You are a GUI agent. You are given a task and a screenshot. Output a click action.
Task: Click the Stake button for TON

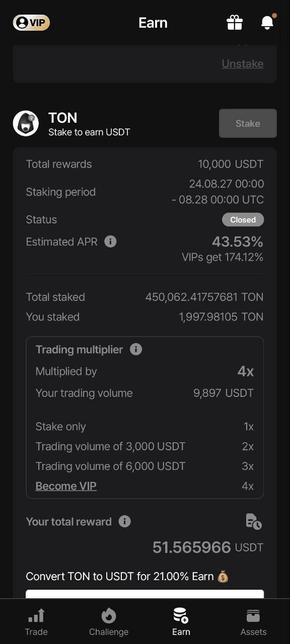(248, 123)
